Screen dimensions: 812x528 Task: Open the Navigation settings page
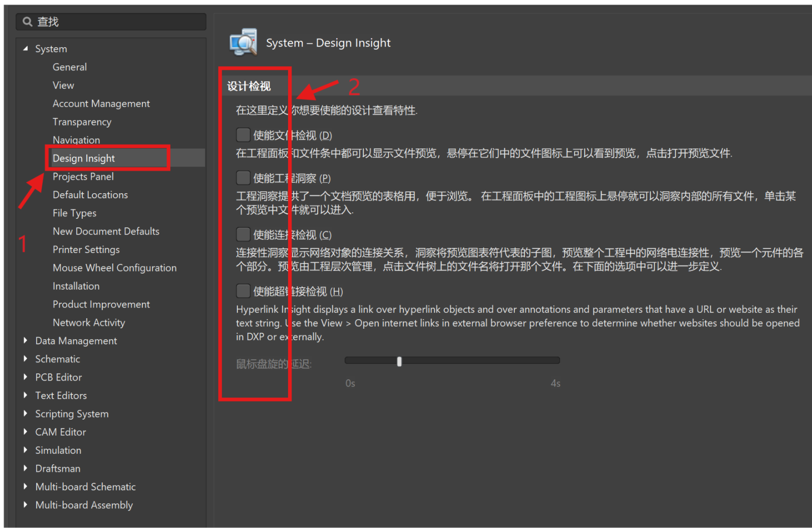pos(76,140)
